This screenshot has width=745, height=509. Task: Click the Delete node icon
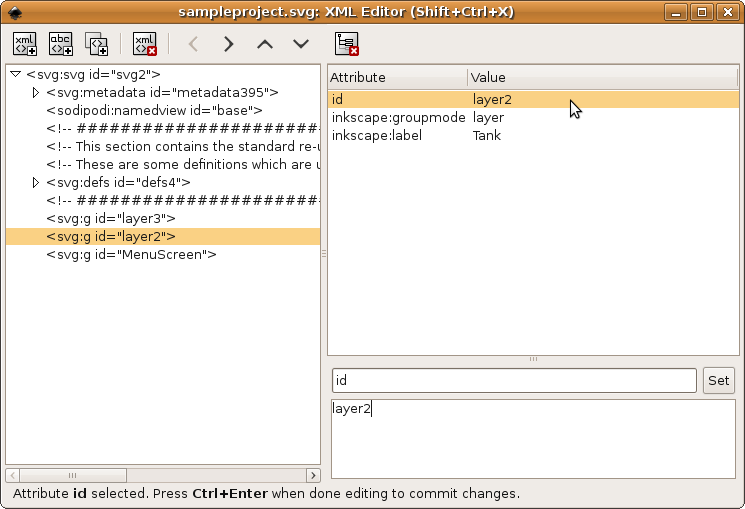click(x=145, y=44)
